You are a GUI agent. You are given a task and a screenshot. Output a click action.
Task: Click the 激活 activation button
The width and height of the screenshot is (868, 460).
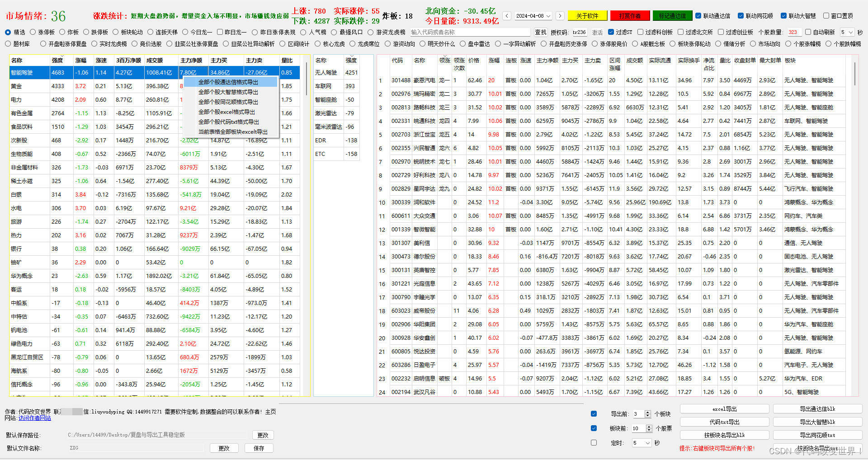[x=597, y=32]
